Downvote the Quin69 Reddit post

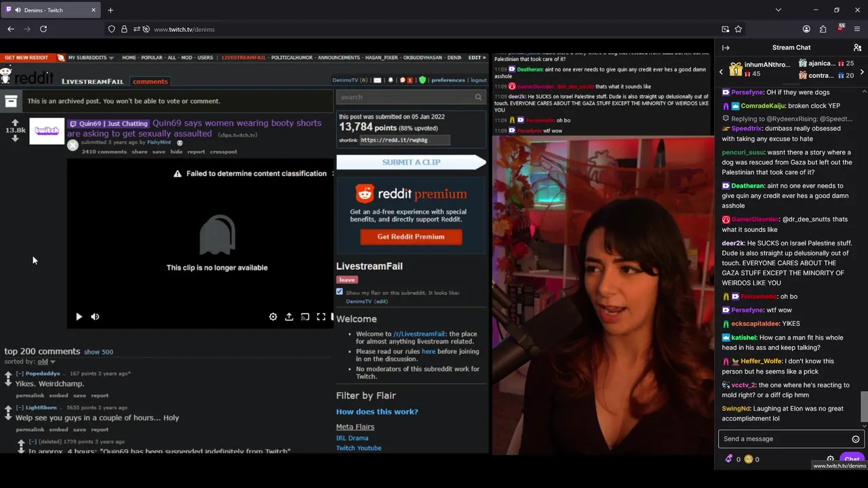coord(15,138)
